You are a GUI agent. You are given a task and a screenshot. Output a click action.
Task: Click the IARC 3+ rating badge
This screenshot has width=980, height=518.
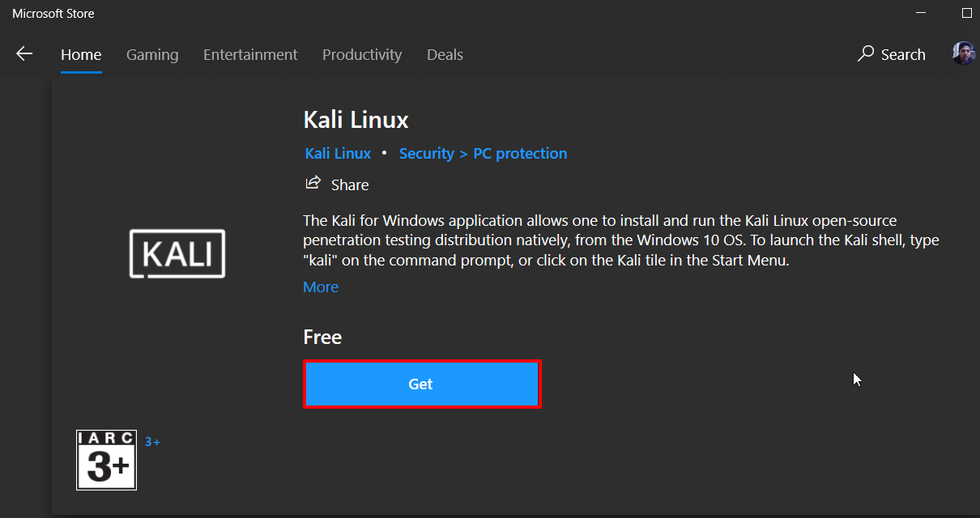tap(106, 460)
